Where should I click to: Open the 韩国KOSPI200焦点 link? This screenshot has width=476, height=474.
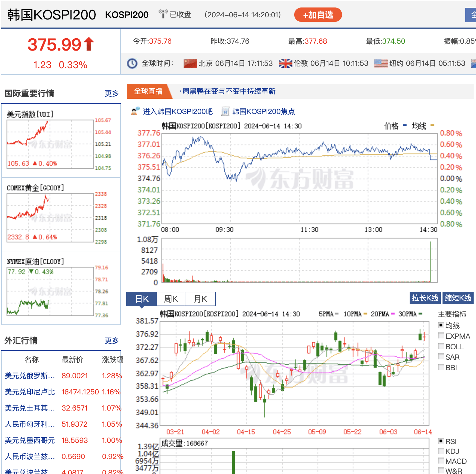click(x=263, y=112)
